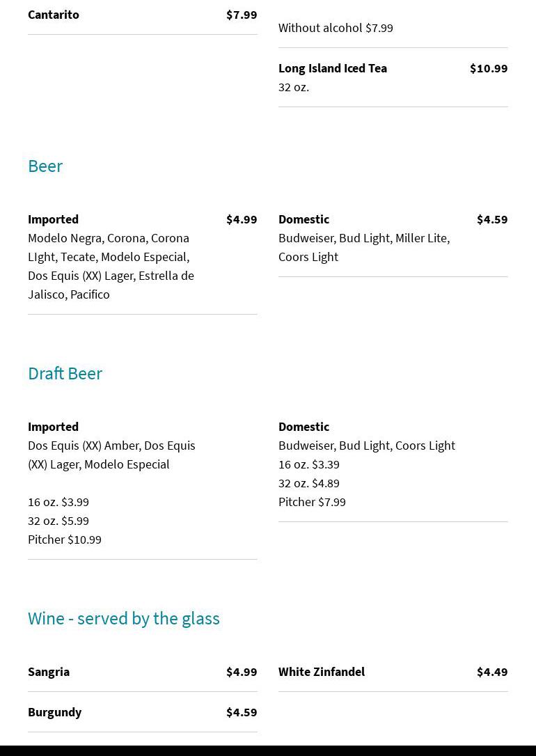The width and height of the screenshot is (536, 756).
Task: Click the Beer section heading
Action: pyautogui.click(x=45, y=166)
